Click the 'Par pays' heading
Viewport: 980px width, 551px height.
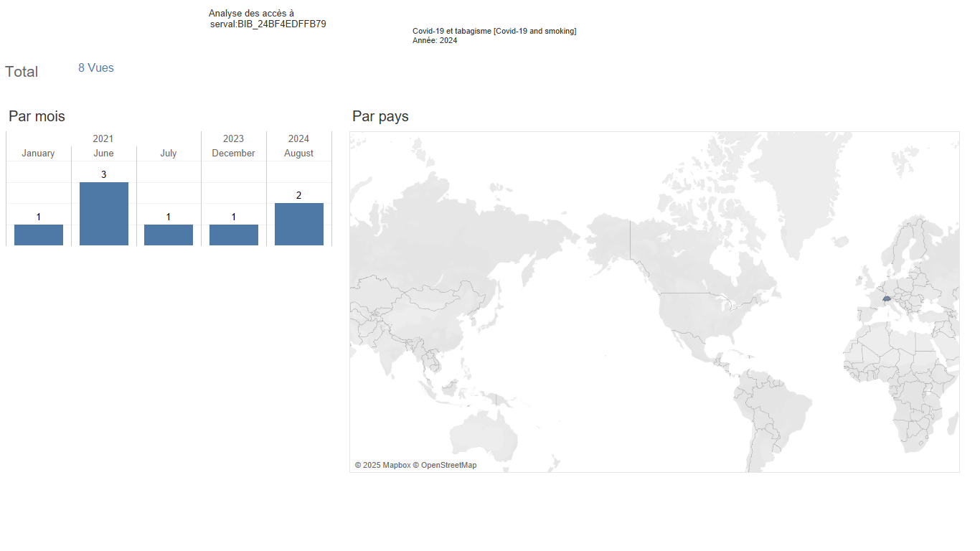(x=380, y=116)
